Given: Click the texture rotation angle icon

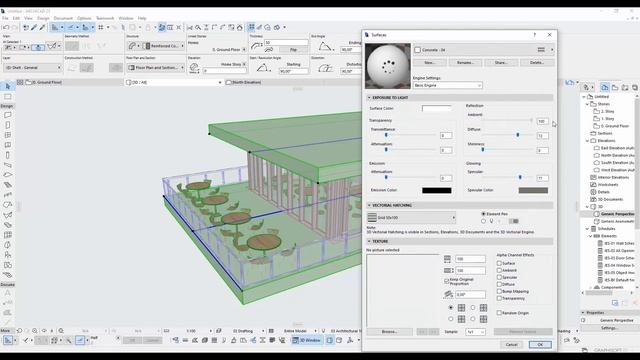Looking at the screenshot, I should 448,294.
